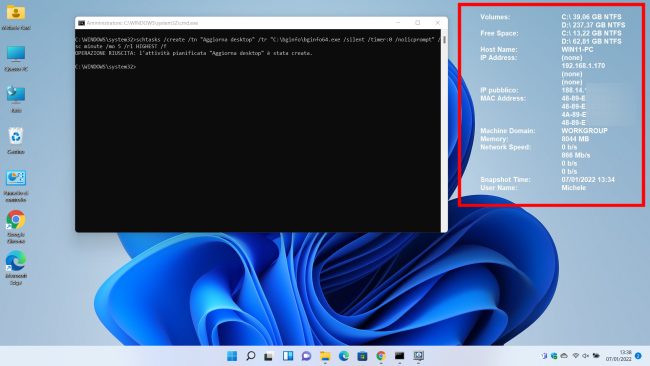
Task: Open the battery tray icon
Action: click(x=596, y=356)
